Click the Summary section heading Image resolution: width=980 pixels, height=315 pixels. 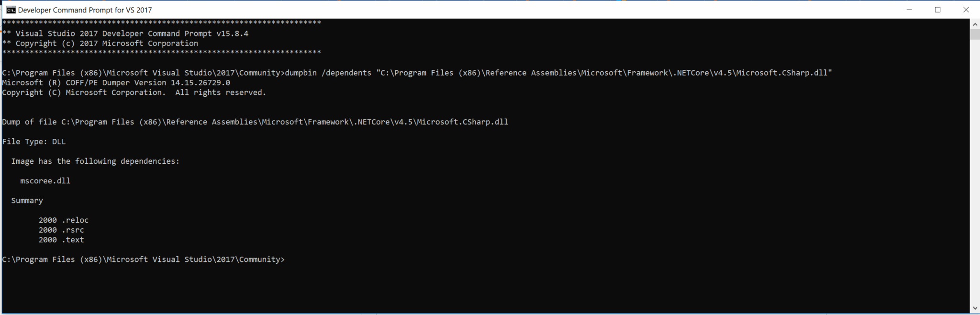pos(27,200)
